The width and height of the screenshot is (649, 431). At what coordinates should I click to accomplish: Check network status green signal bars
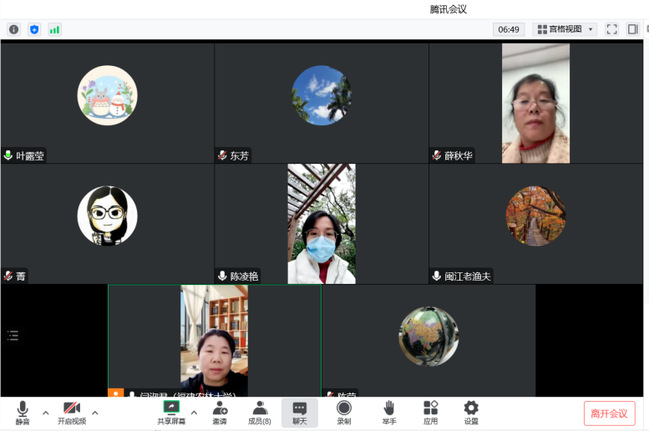pyautogui.click(x=54, y=30)
